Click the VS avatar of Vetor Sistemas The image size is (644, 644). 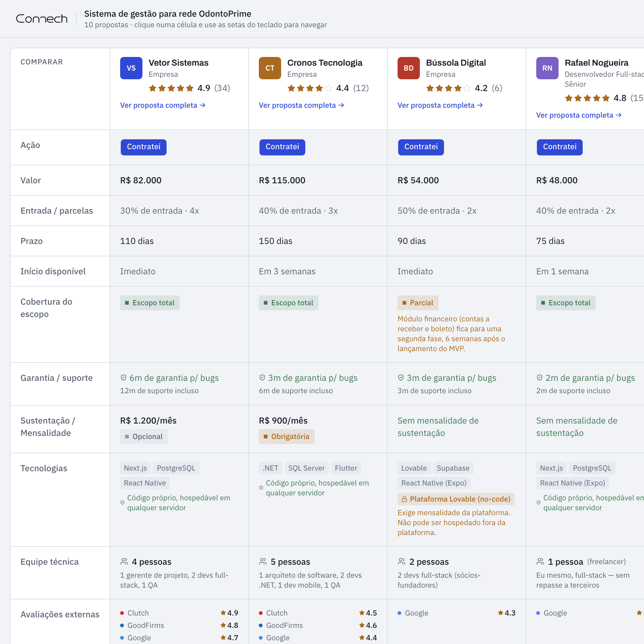coord(131,68)
